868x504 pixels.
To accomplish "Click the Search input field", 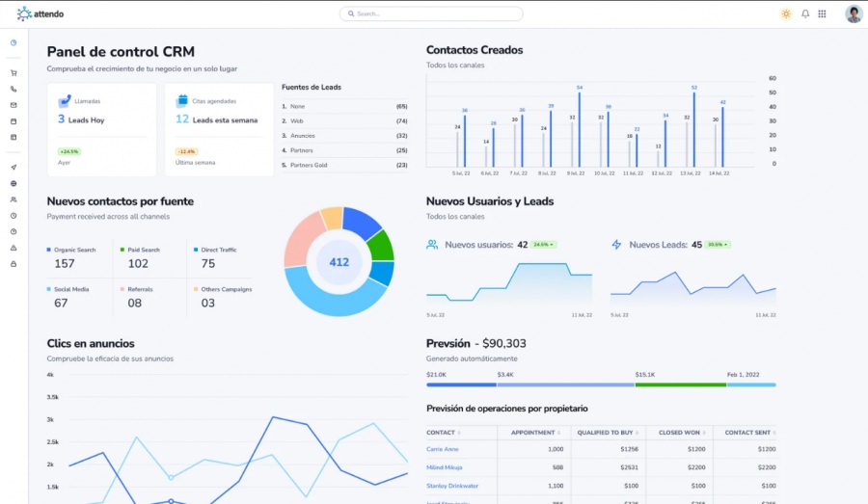I will point(431,13).
